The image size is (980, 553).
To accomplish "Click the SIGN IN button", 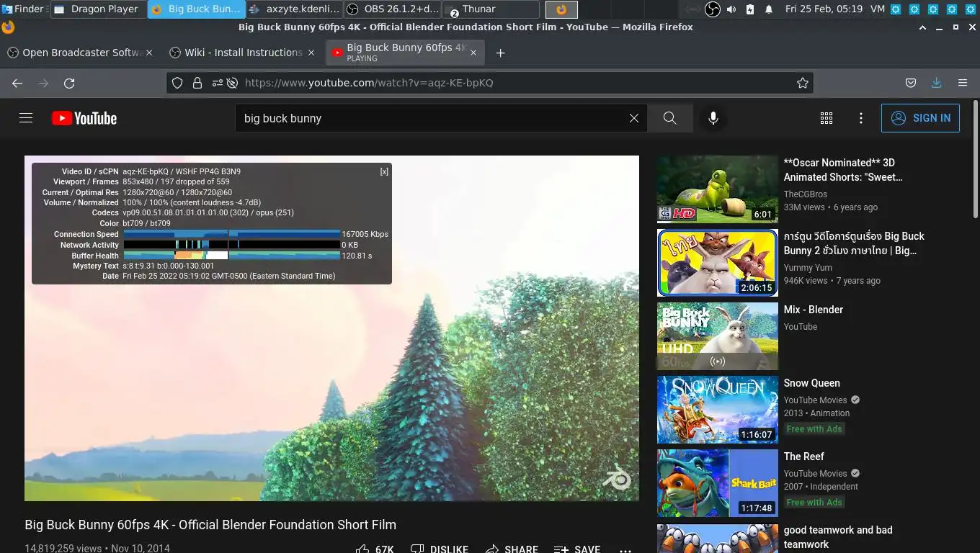I will tap(920, 118).
